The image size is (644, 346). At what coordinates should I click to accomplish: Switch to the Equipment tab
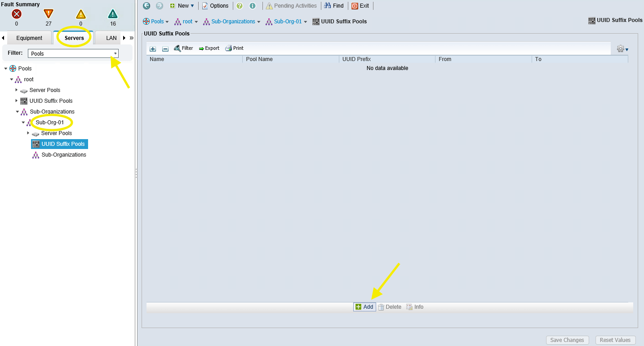pyautogui.click(x=30, y=38)
